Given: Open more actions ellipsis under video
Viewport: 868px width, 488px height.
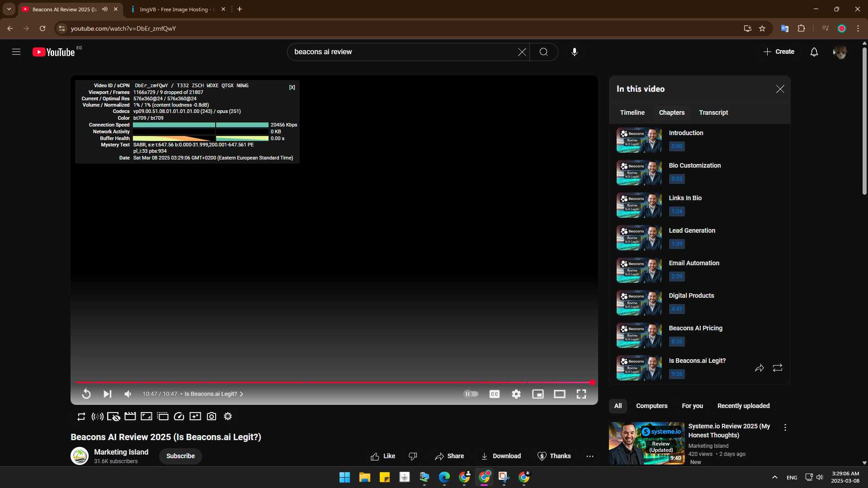Looking at the screenshot, I should pos(590,456).
